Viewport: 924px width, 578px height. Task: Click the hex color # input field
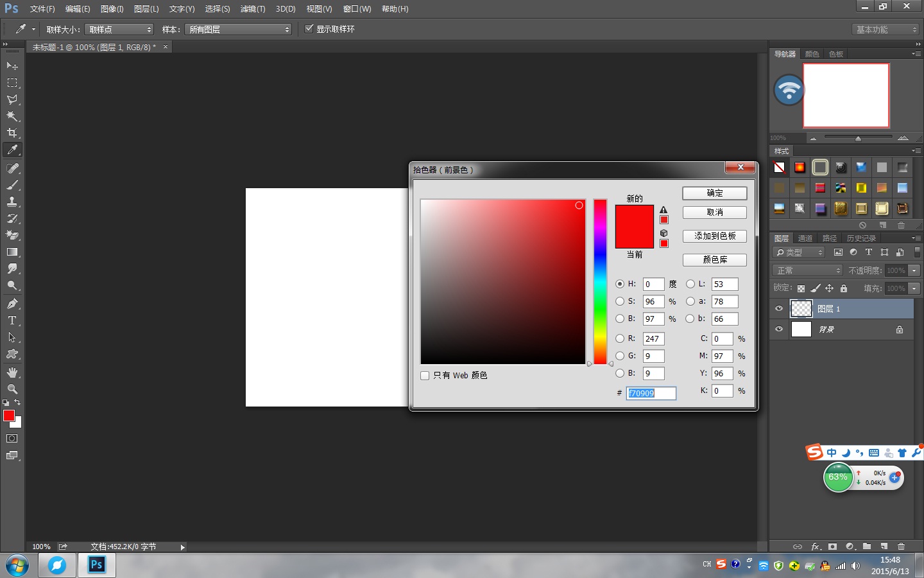point(651,393)
